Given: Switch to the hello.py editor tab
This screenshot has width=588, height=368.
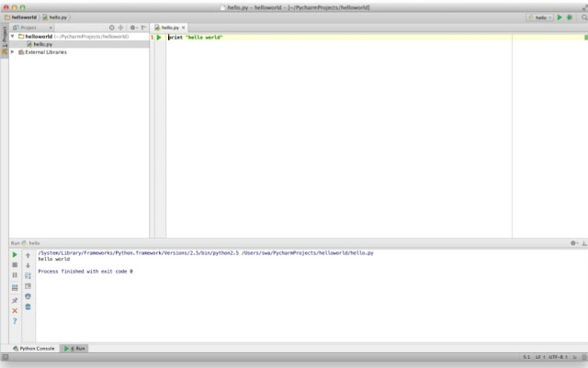Looking at the screenshot, I should point(167,28).
